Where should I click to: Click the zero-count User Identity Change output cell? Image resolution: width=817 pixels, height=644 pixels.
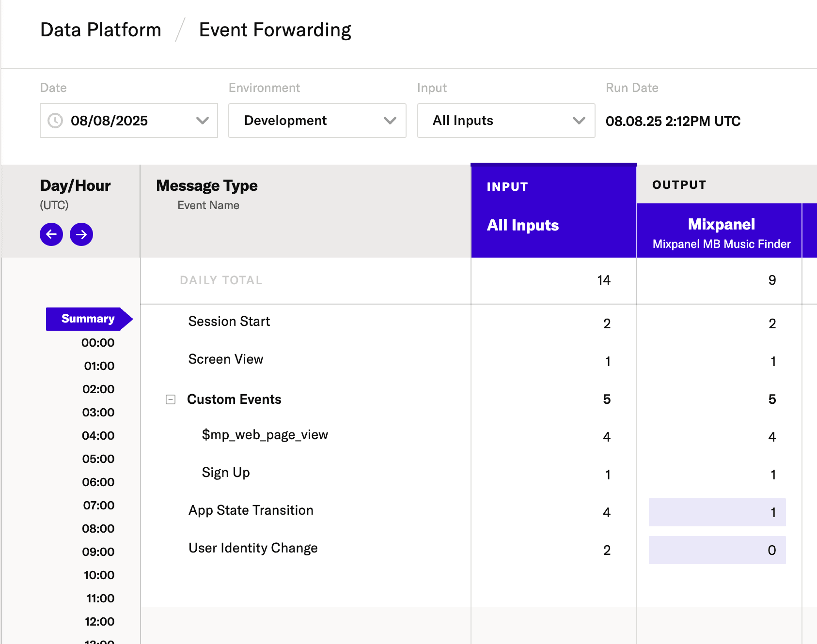point(717,550)
